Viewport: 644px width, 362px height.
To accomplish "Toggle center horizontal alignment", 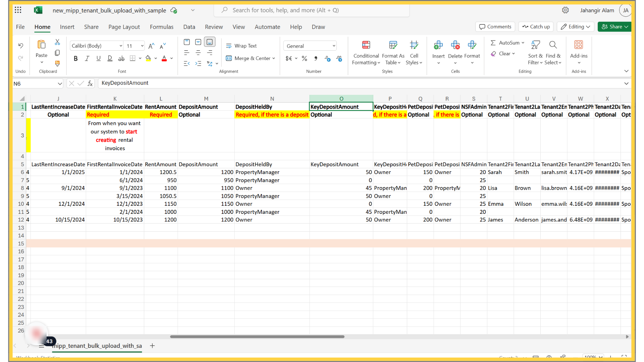I will (198, 53).
